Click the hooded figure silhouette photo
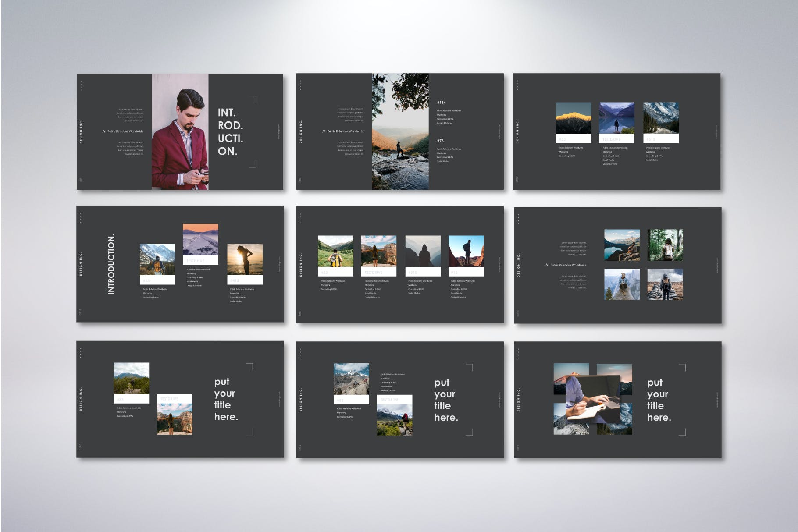The height and width of the screenshot is (532, 798). 423,251
